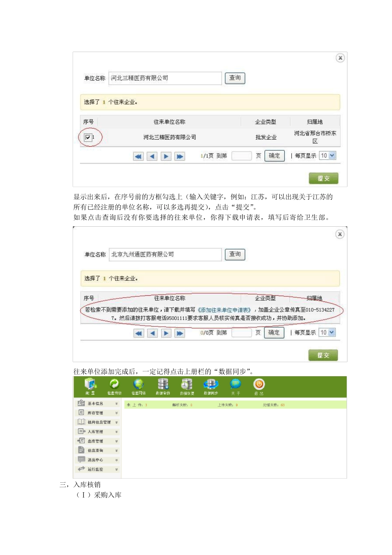Click the 消息中心 message icon
Viewport: 392px width, 555px height.
(x=81, y=460)
